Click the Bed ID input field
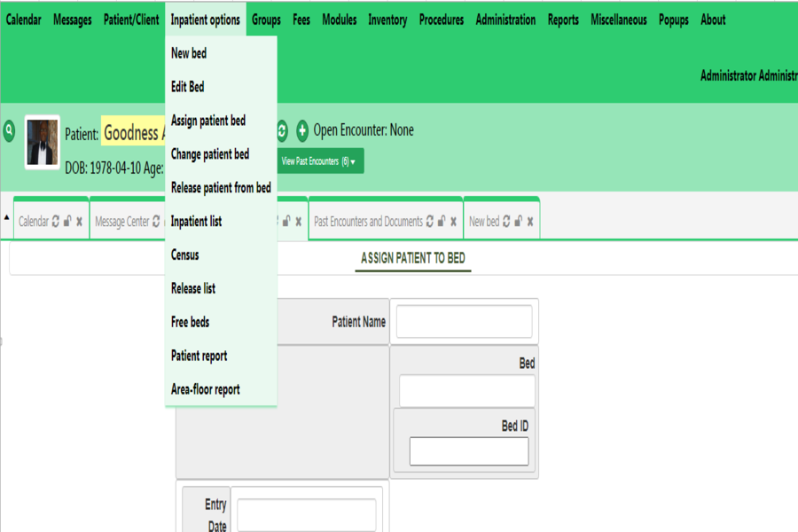798x532 pixels. tap(469, 451)
